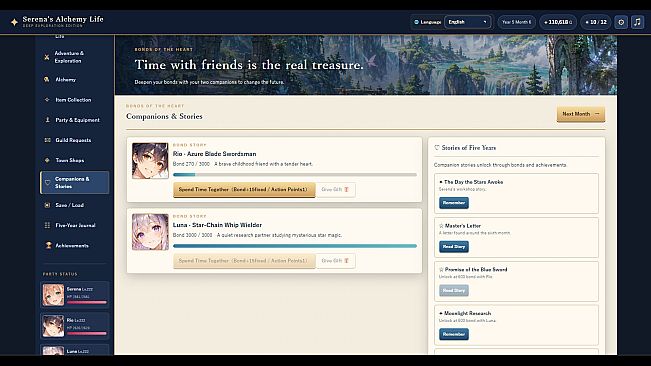Click the Save / Load disk icon
Image resolution: width=651 pixels, height=366 pixels.
47,205
